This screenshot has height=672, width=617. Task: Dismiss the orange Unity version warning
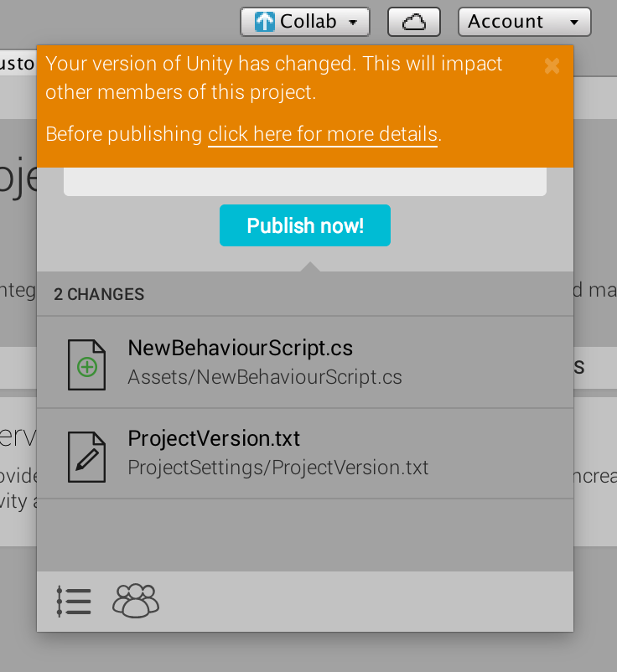click(x=552, y=66)
